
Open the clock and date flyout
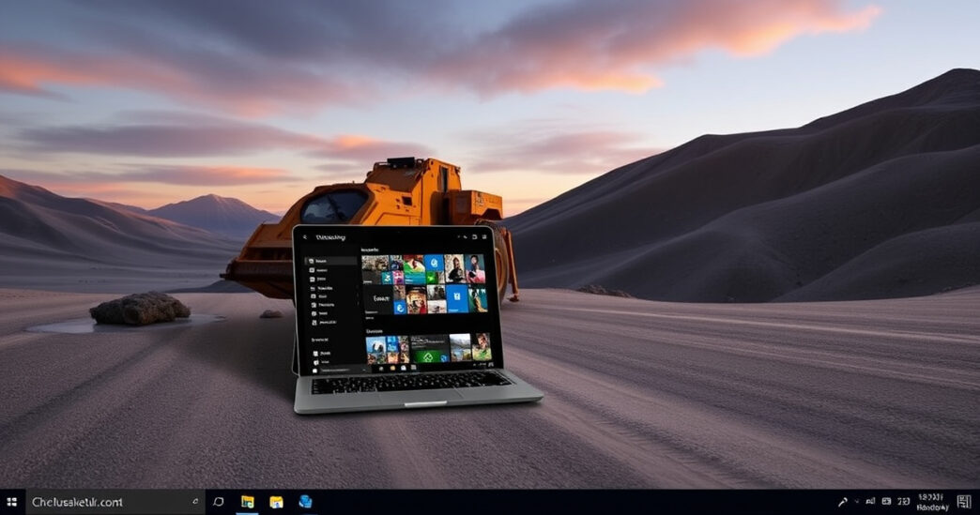click(932, 501)
